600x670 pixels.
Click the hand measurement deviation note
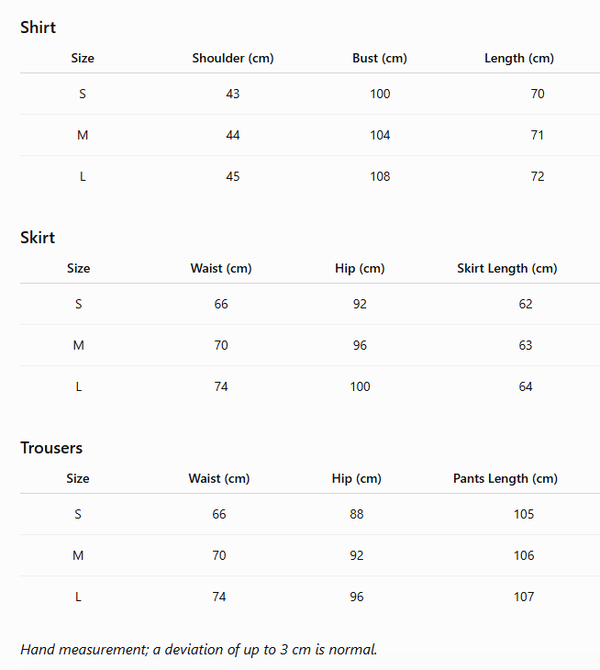(x=199, y=649)
